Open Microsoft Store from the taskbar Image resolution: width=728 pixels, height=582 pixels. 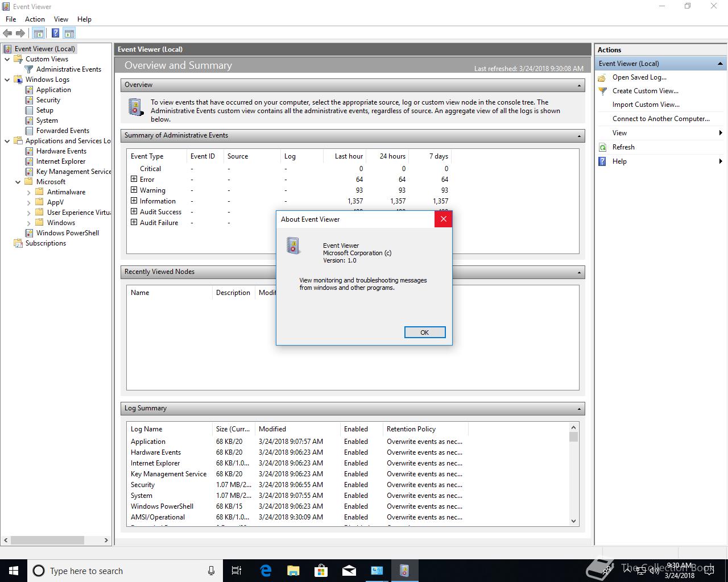tap(321, 571)
